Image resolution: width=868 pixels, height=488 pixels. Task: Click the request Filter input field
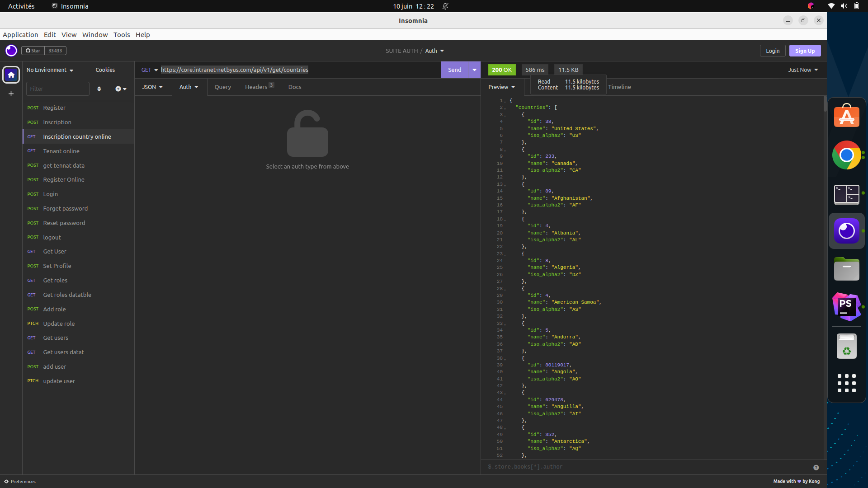tap(58, 89)
